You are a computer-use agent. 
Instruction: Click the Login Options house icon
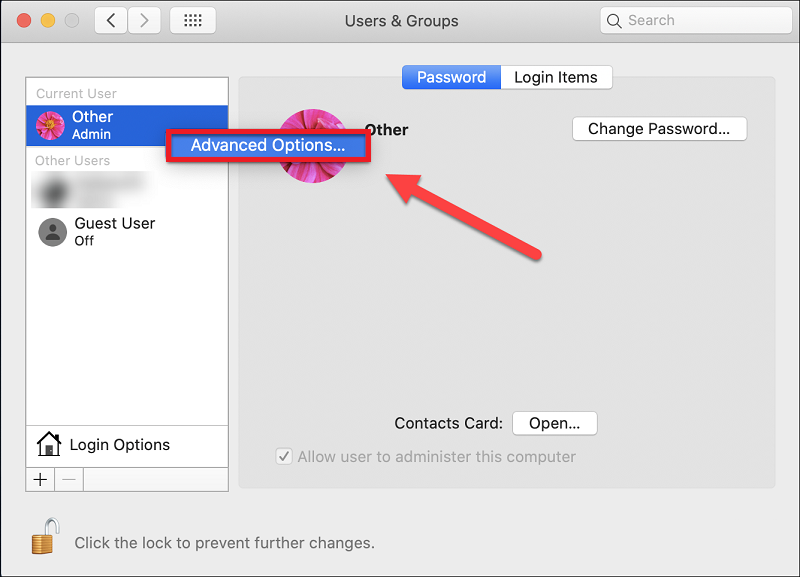(x=48, y=445)
